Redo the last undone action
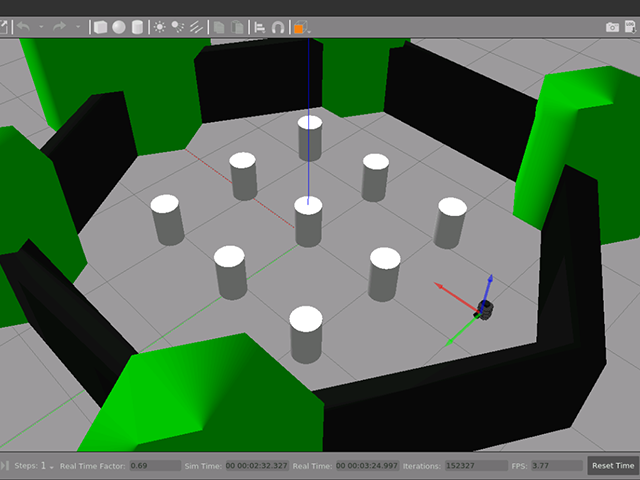This screenshot has width=640, height=480. coord(60,27)
